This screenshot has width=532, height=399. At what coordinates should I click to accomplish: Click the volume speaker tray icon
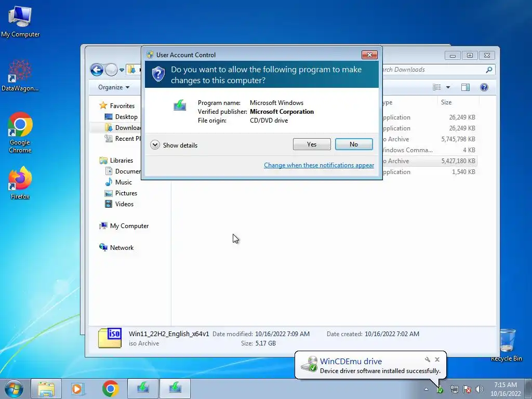(x=479, y=389)
